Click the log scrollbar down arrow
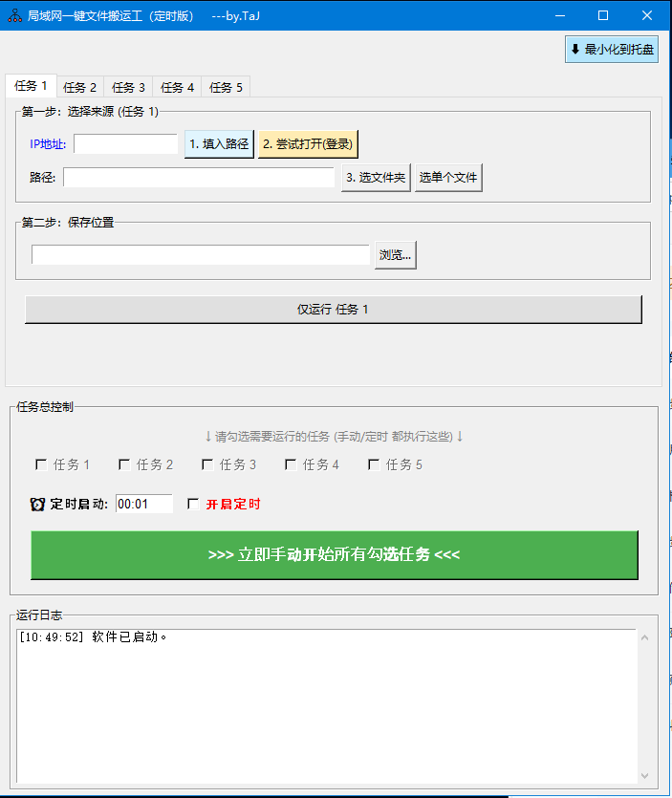The height and width of the screenshot is (798, 672). point(644,775)
